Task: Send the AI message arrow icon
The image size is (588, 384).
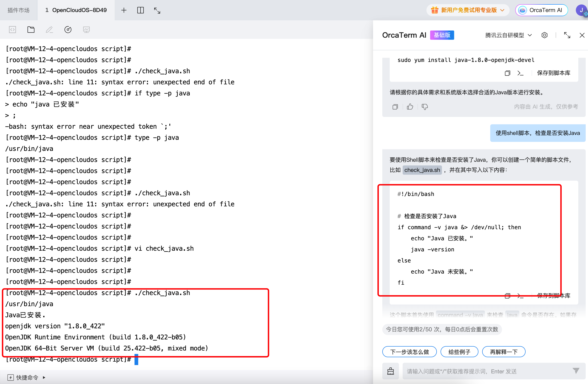Action: point(576,371)
